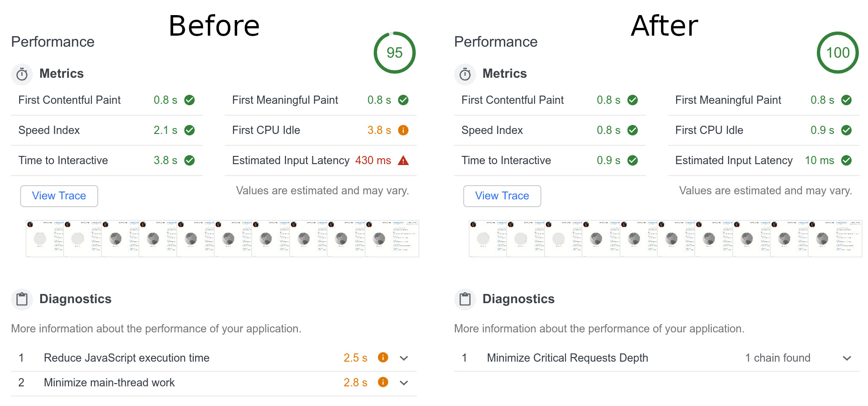Viewport: 868px width, 406px height.
Task: Click the red warning triangle beside 430 ms
Action: tap(403, 160)
